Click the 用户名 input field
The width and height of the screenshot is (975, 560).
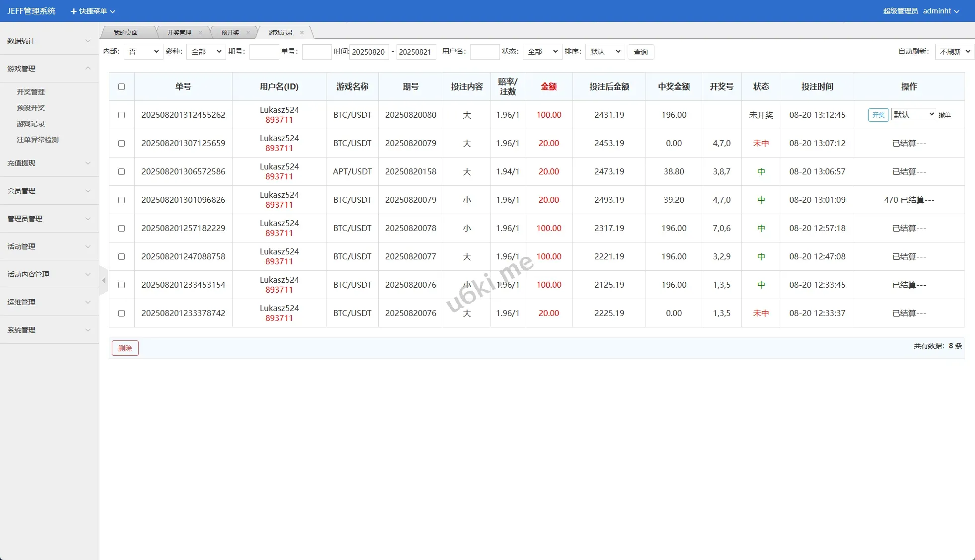[x=485, y=52]
